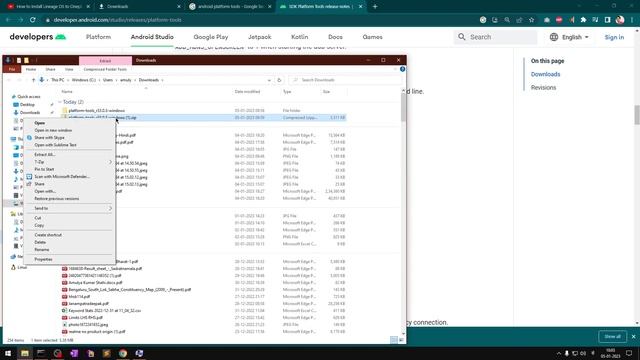Image resolution: width=640 pixels, height=360 pixels.
Task: Open the Compressed Folder Tools tab
Action: [105, 69]
